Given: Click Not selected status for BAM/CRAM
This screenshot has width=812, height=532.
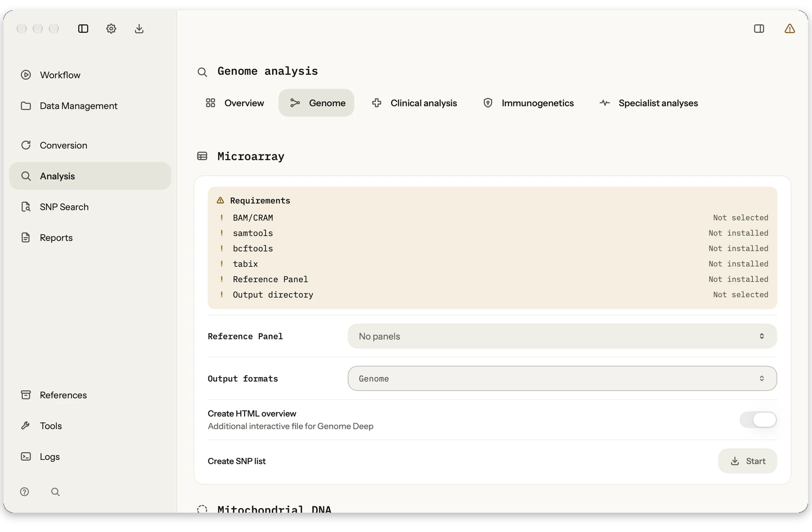Looking at the screenshot, I should coord(741,218).
